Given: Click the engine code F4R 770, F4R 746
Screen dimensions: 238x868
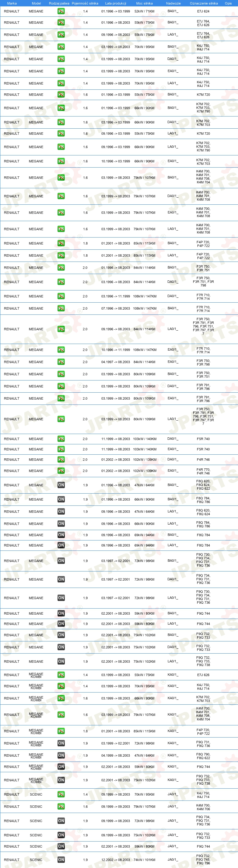Looking at the screenshot, I should tap(203, 471).
